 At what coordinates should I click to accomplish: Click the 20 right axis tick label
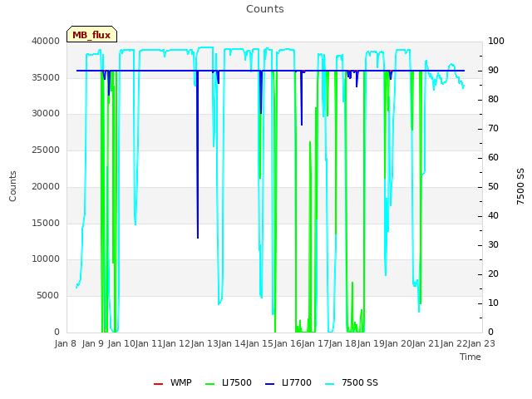(493, 274)
